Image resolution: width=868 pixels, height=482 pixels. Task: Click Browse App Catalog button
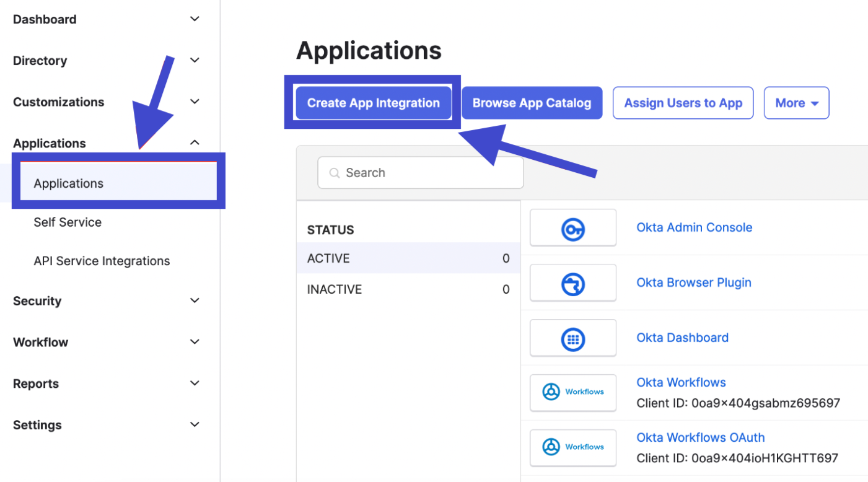tap(532, 103)
